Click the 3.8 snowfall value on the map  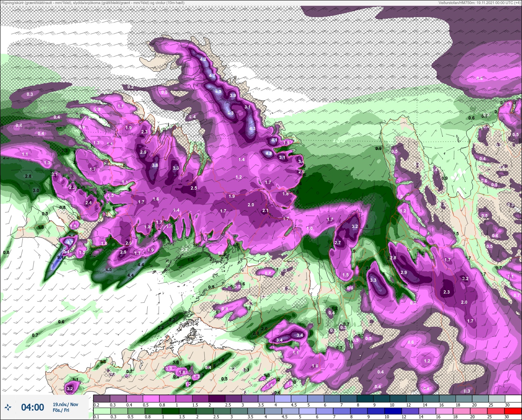coord(155,166)
